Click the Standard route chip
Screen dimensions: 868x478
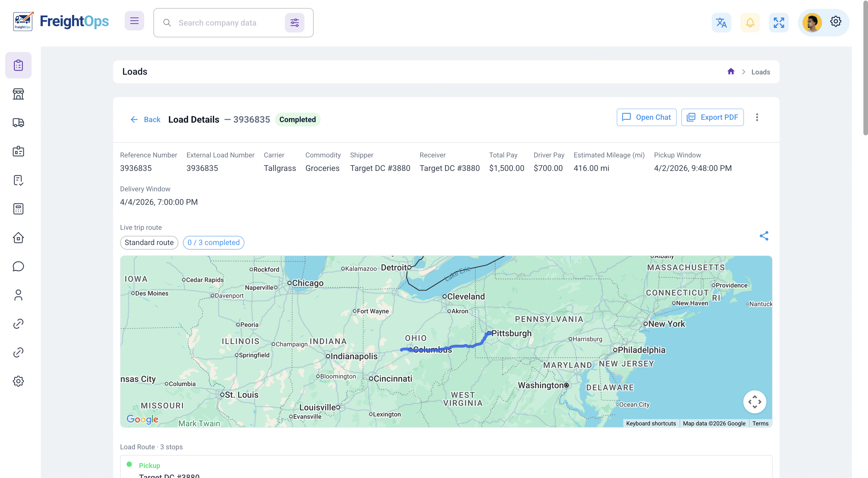149,243
